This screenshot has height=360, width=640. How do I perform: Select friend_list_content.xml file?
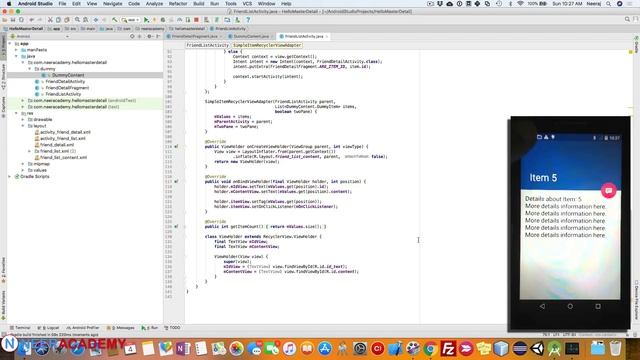(x=63, y=158)
